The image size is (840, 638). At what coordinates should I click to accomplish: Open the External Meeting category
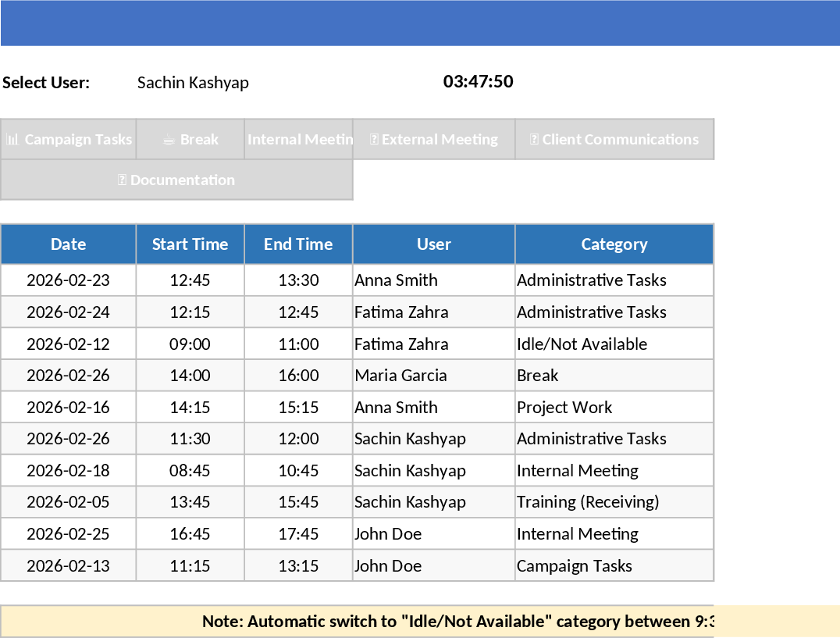(434, 139)
